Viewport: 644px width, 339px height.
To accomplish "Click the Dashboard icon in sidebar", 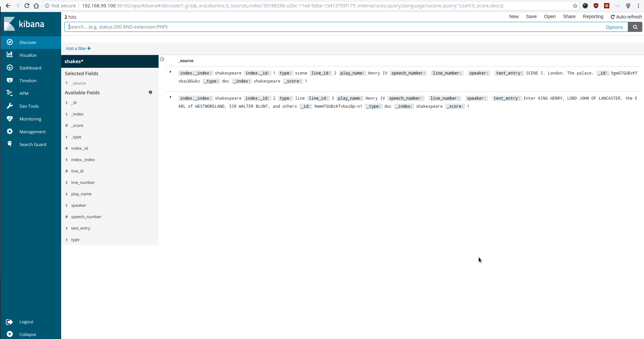I will click(x=10, y=67).
